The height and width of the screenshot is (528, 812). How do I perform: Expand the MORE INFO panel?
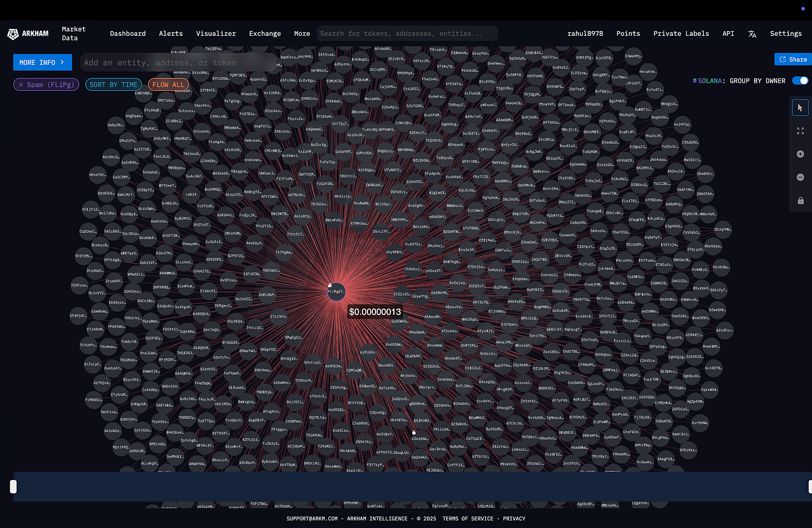[42, 62]
